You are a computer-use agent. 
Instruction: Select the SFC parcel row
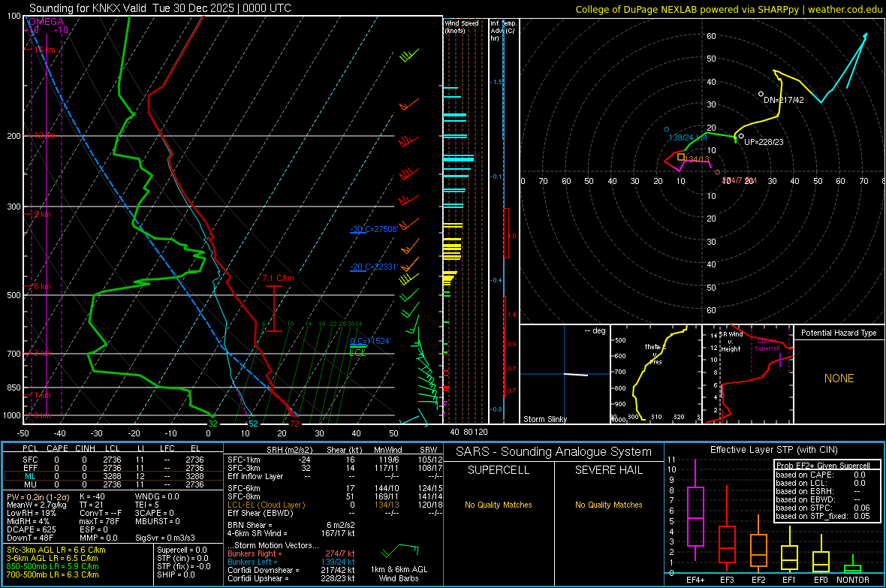click(113, 460)
